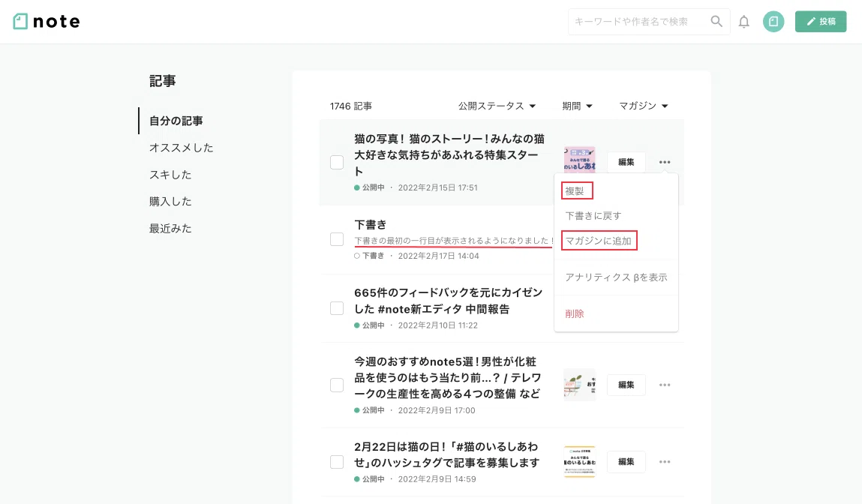Choose アナリティクス βを表示 menu entry
The height and width of the screenshot is (504, 862).
tap(616, 277)
